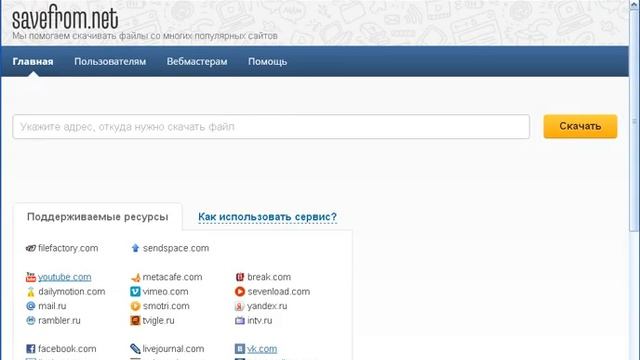Image resolution: width=640 pixels, height=360 pixels.
Task: Focus the download address input field
Action: [x=271, y=127]
